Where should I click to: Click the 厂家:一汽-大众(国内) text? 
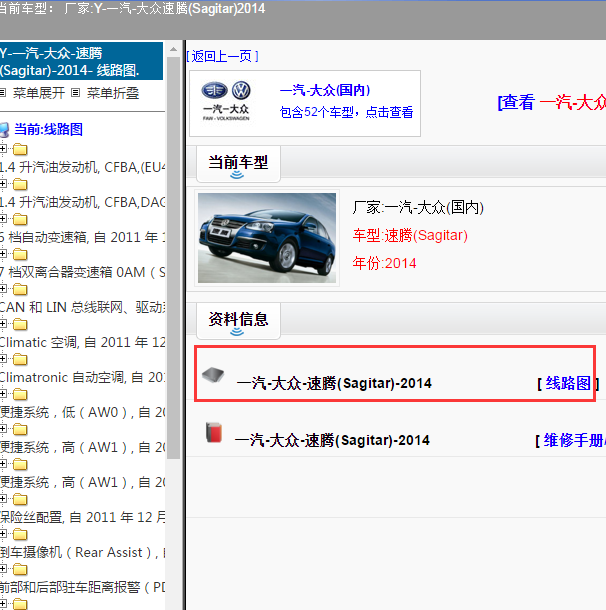coord(418,207)
